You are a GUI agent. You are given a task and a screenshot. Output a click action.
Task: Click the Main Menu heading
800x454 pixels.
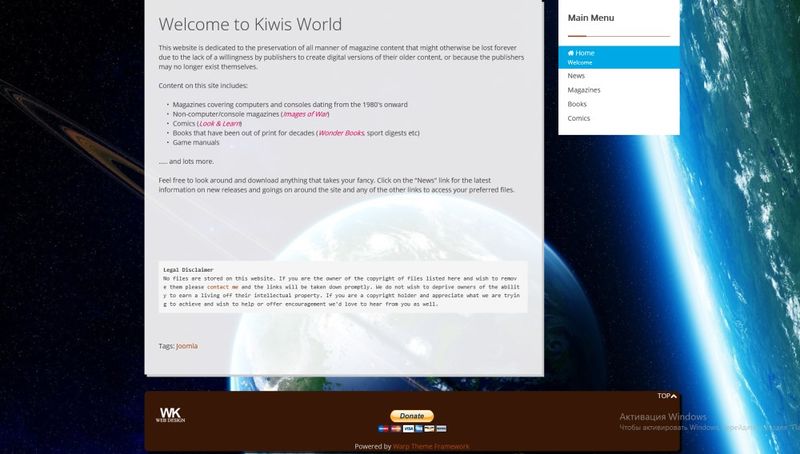(x=591, y=18)
